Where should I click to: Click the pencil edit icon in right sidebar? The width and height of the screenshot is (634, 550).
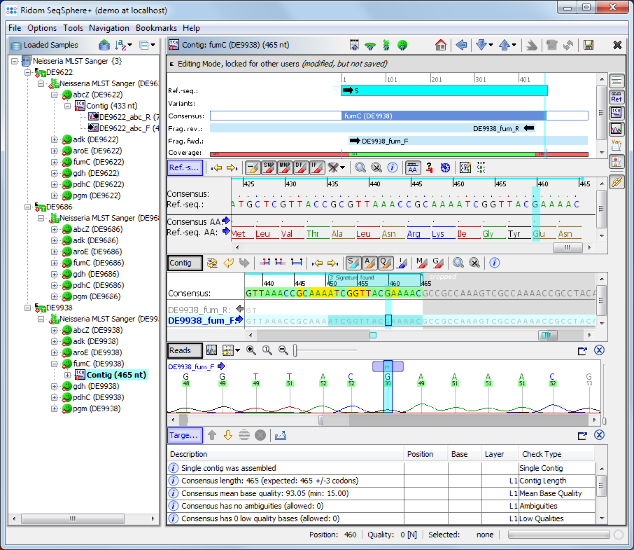pyautogui.click(x=617, y=181)
